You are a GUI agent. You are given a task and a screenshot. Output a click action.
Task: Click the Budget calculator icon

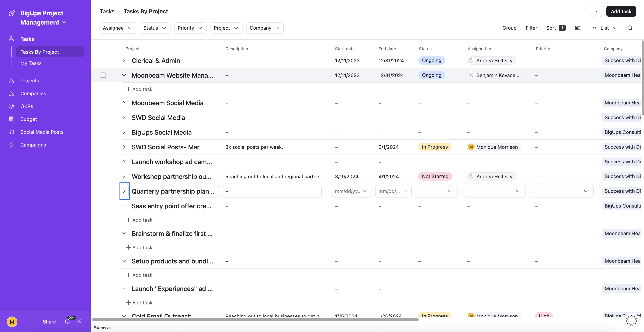point(11,119)
